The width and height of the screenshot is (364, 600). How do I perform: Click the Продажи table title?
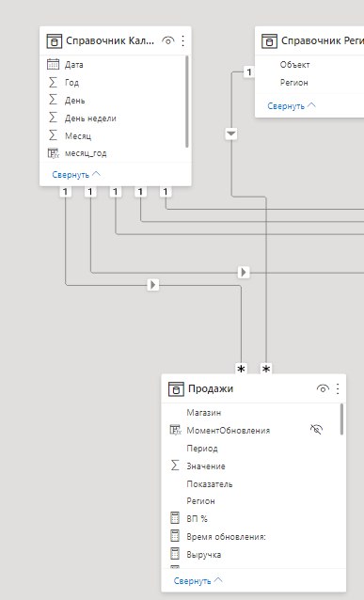pos(211,388)
